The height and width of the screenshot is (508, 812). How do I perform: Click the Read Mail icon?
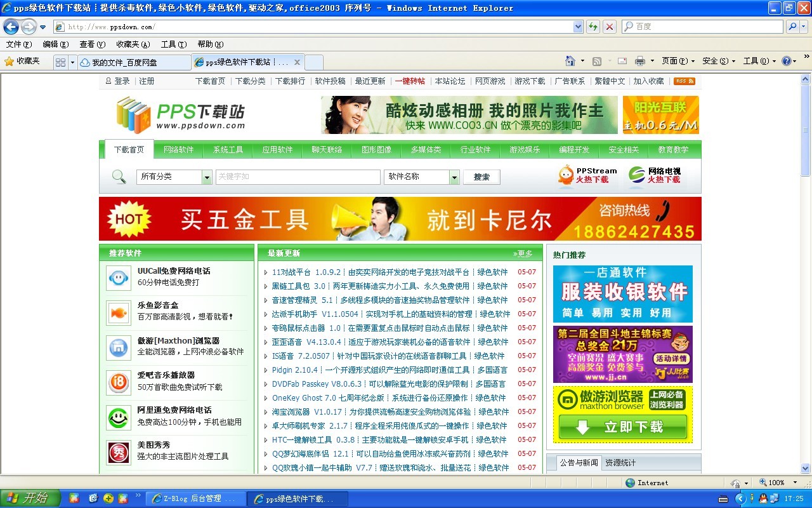tap(622, 61)
